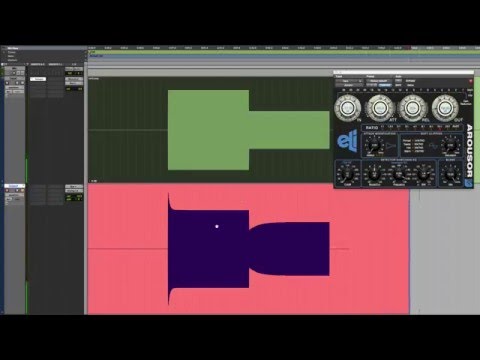Click the IN input knob on Arousor
Viewport: 480px width, 360px height.
coord(347,108)
